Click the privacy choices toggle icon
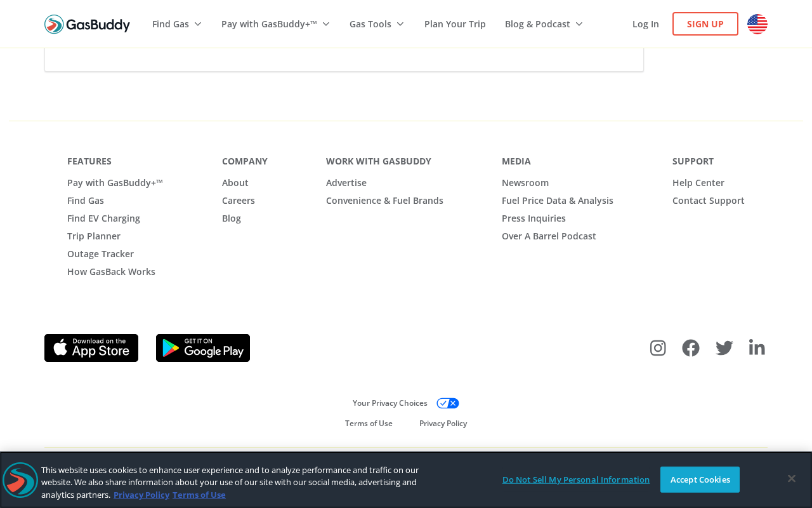 point(448,403)
